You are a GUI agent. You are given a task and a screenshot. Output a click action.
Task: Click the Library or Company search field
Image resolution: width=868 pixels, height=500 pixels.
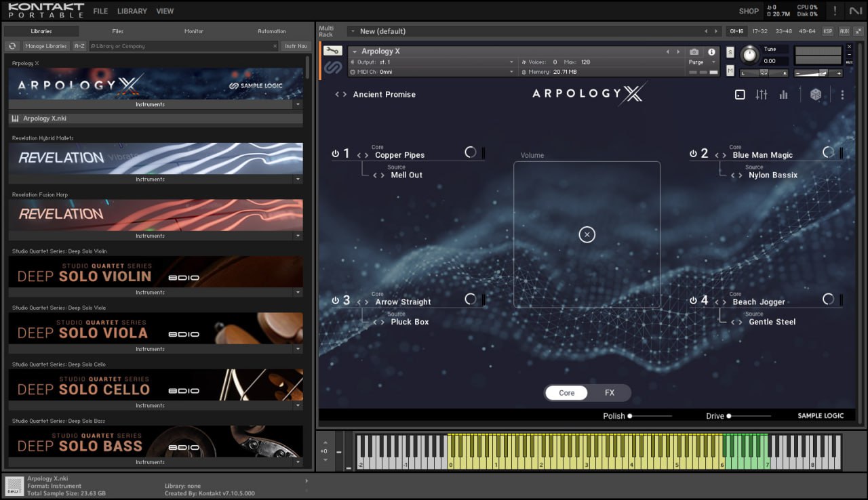183,46
